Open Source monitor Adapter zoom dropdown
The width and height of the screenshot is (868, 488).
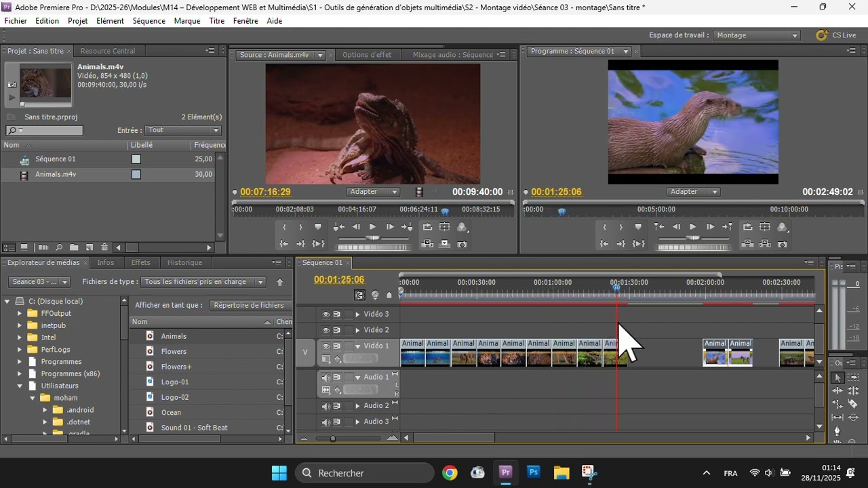point(374,192)
